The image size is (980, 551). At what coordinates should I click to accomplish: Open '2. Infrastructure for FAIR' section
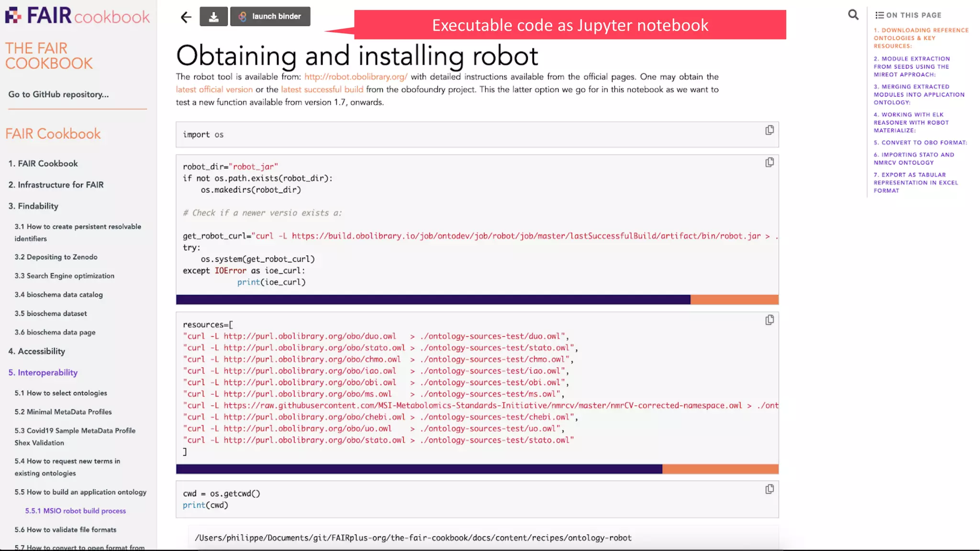56,185
